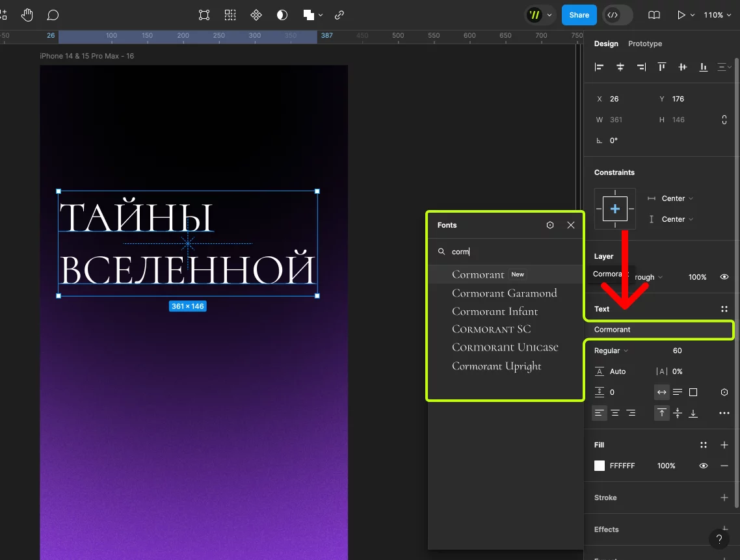Image resolution: width=740 pixels, height=560 pixels.
Task: Align text to bottom vertically
Action: click(x=693, y=413)
